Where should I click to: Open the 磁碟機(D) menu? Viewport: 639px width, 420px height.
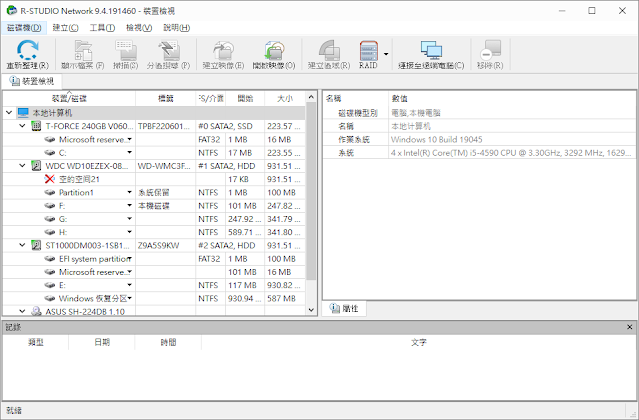tap(24, 28)
